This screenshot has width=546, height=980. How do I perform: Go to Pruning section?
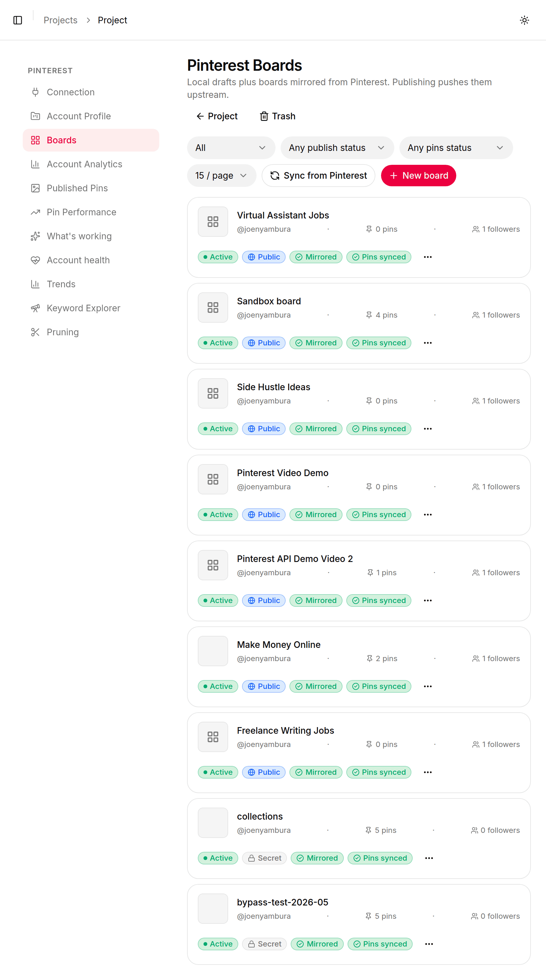[91, 332]
